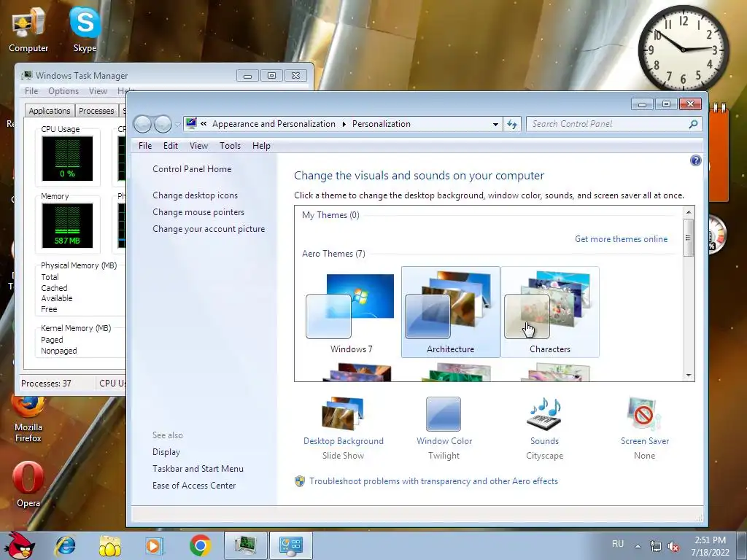Switch to Task Manager Processes tab

pos(96,111)
